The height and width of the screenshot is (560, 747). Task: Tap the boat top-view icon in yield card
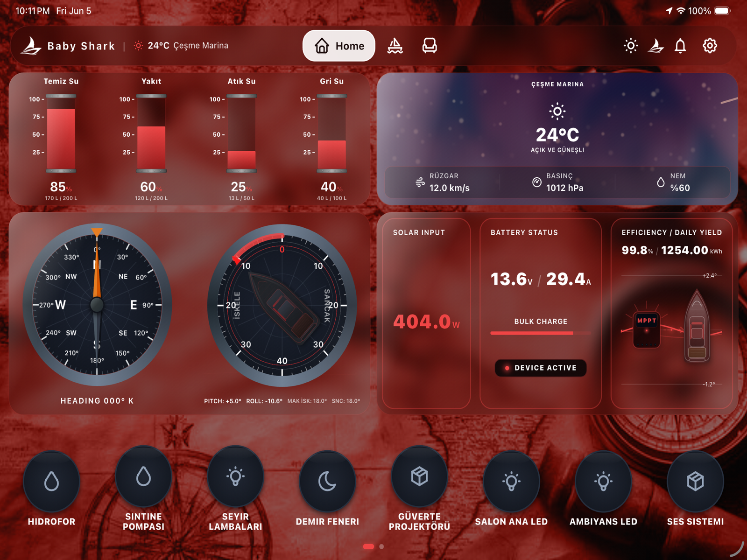pos(697,326)
